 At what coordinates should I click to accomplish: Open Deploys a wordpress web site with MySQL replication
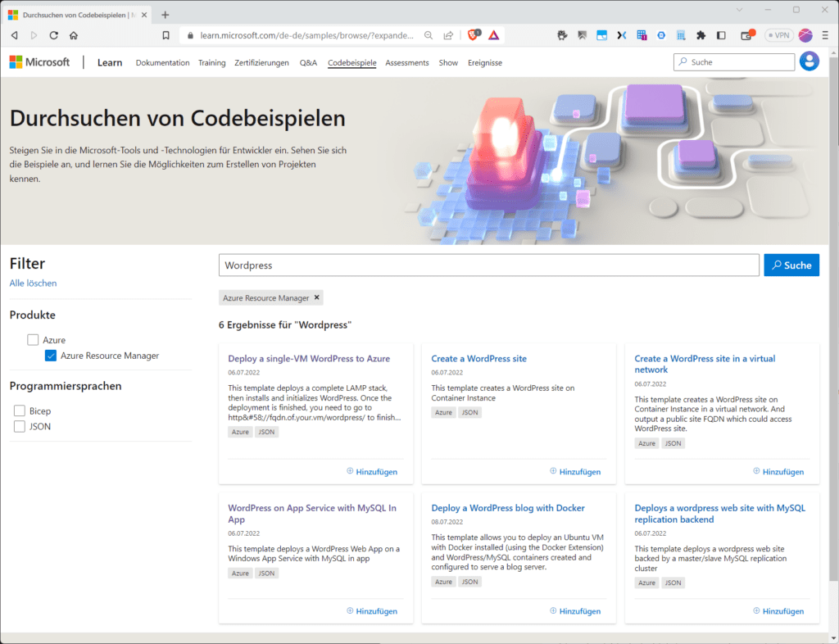point(719,514)
